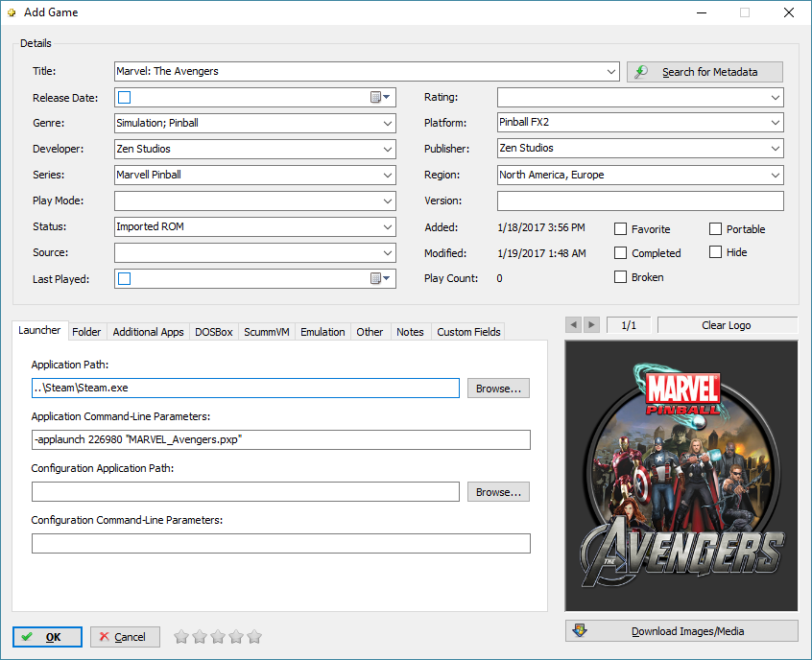Screen dimensions: 812x660
Task: Focus the Configuration Command-Line Parameters field
Action: pos(280,544)
